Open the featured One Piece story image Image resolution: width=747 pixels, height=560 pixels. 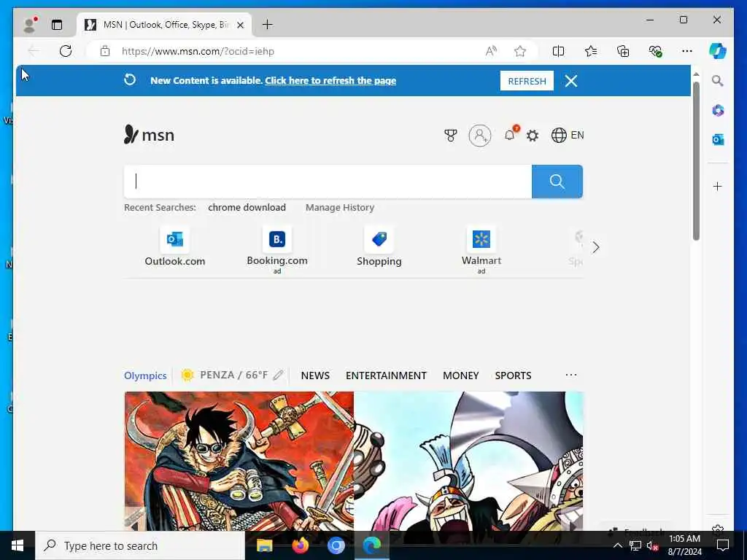coord(354,461)
